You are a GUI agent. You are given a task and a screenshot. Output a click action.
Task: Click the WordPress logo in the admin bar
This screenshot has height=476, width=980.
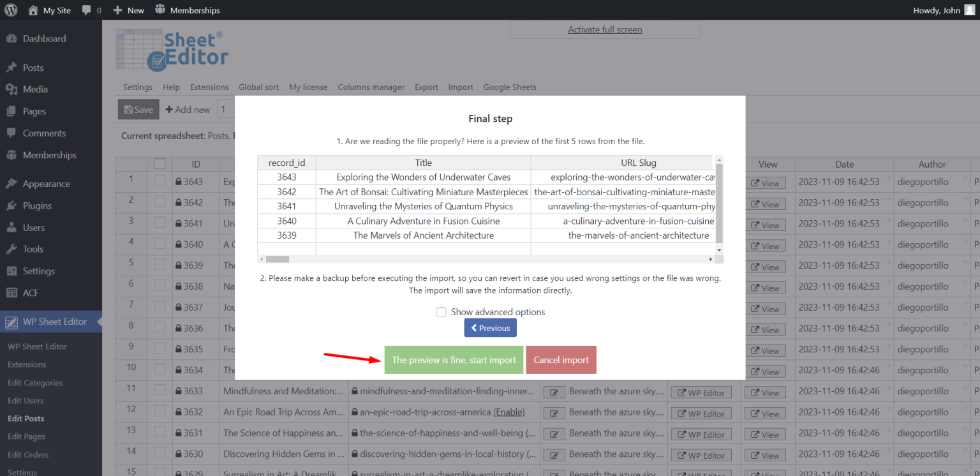point(10,10)
